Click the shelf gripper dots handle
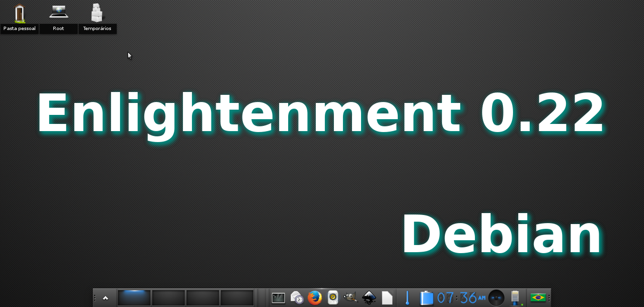 click(x=94, y=297)
